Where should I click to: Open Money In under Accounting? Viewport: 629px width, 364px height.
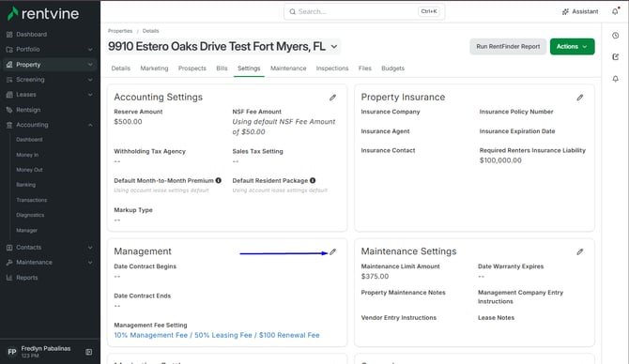(27, 155)
